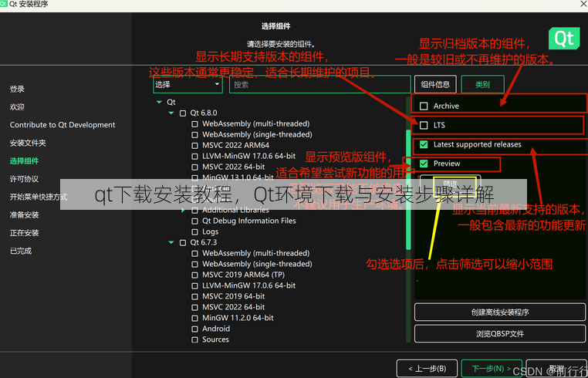The height and width of the screenshot is (378, 588).
Task: Check the Qt 6.8.0 component box
Action: pos(183,113)
